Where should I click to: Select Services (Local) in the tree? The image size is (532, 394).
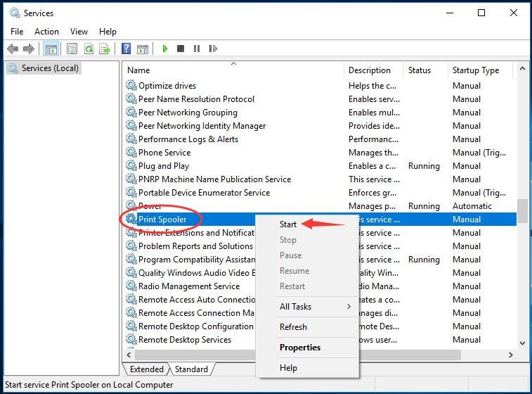click(51, 68)
